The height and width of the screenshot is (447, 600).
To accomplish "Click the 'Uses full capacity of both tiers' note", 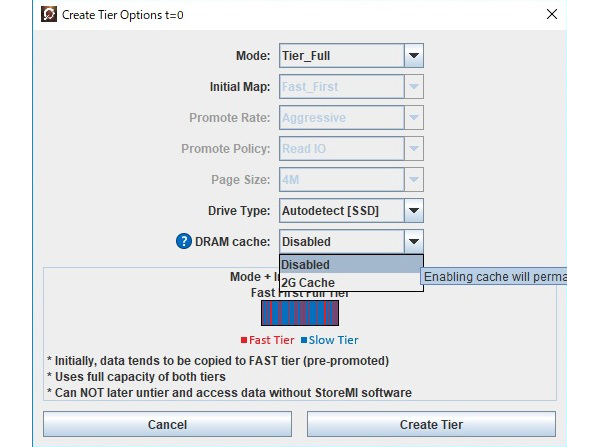I will 137,377.
